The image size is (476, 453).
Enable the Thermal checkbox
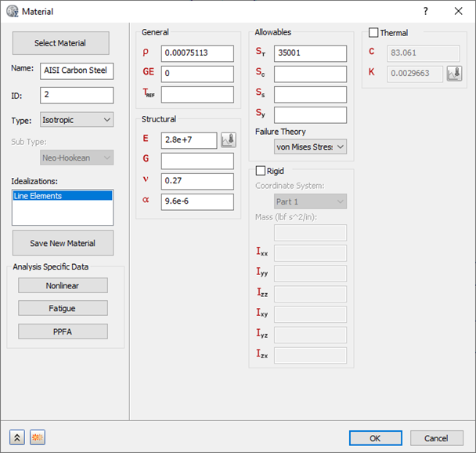pos(373,33)
